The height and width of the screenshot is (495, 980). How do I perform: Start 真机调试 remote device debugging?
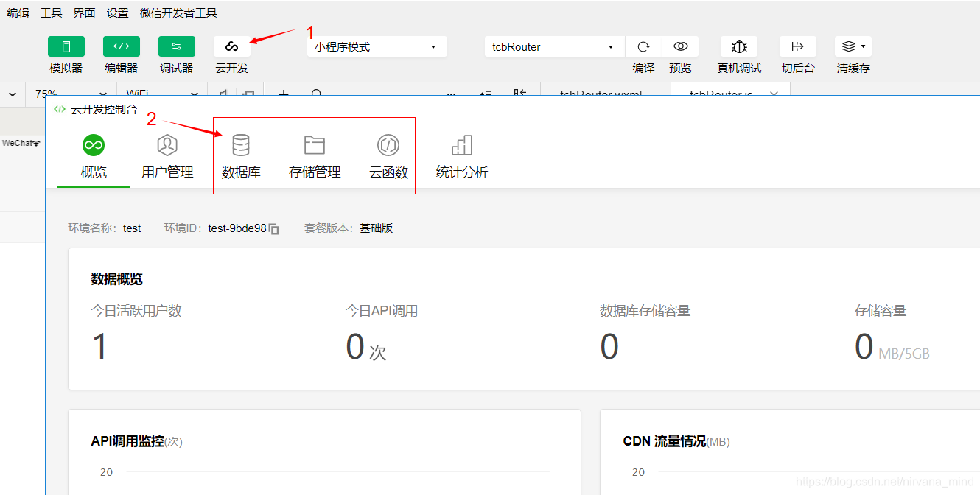pyautogui.click(x=739, y=46)
